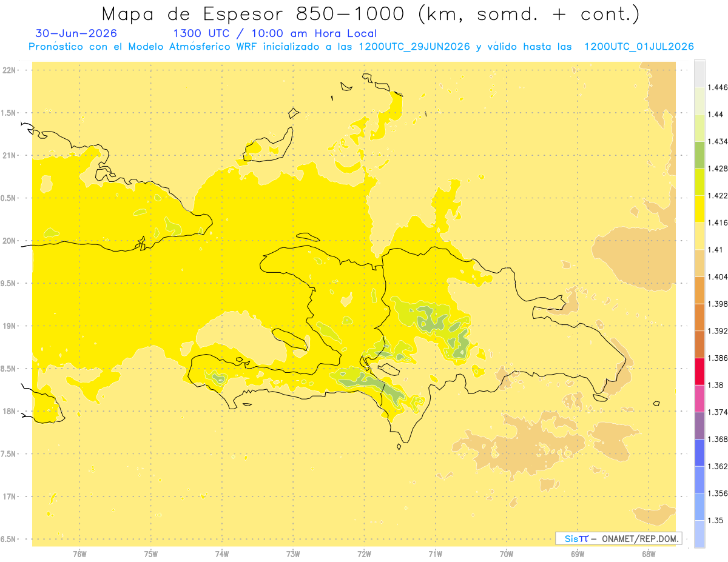Click the legend value '1.374'
Viewport: 728px width, 562px height.
tap(718, 412)
